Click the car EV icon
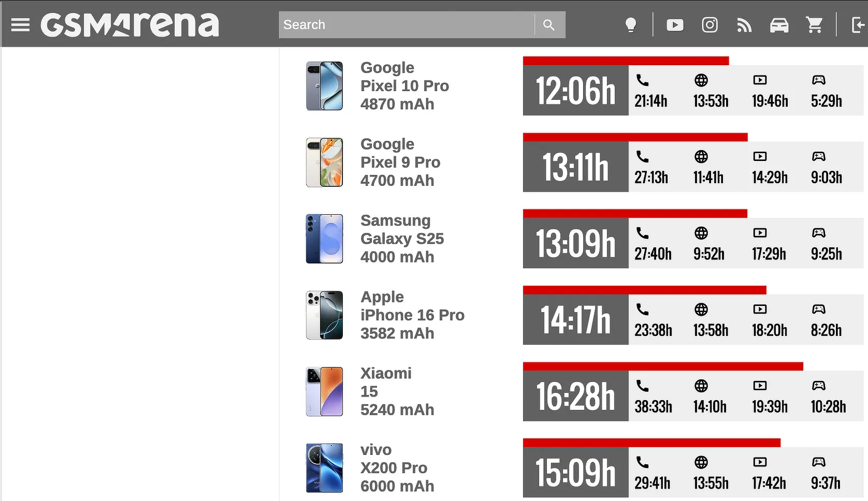Screen dimensions: 868x501 pos(779,25)
